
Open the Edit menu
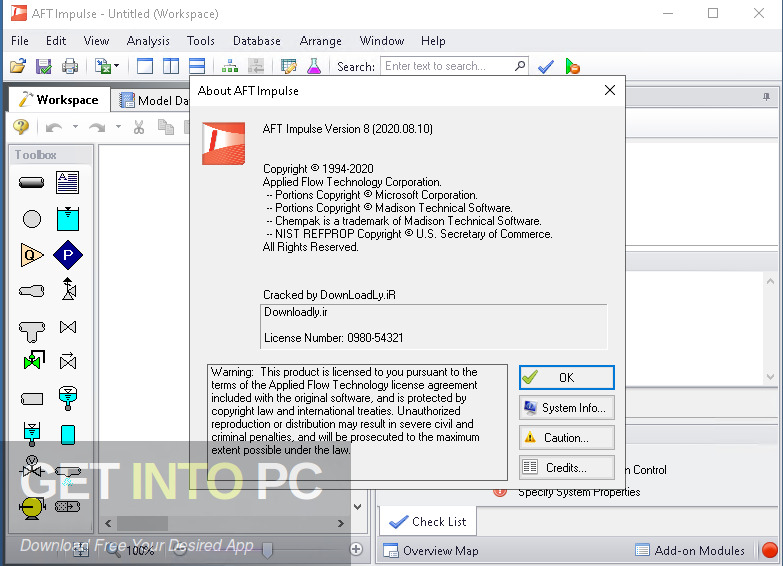[x=56, y=41]
